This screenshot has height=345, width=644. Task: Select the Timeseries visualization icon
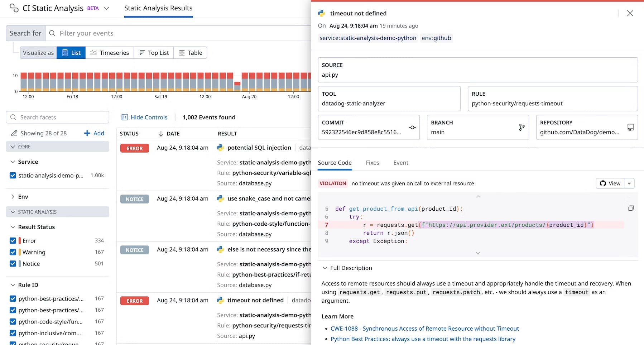tap(94, 53)
